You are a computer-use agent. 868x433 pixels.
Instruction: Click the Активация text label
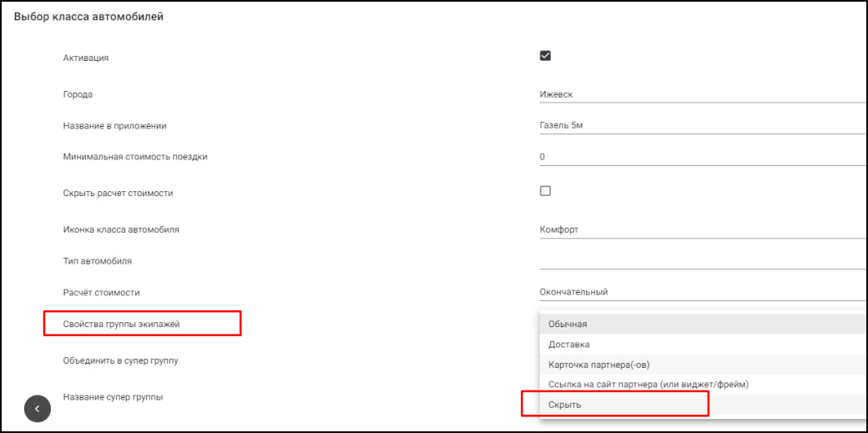coord(86,58)
